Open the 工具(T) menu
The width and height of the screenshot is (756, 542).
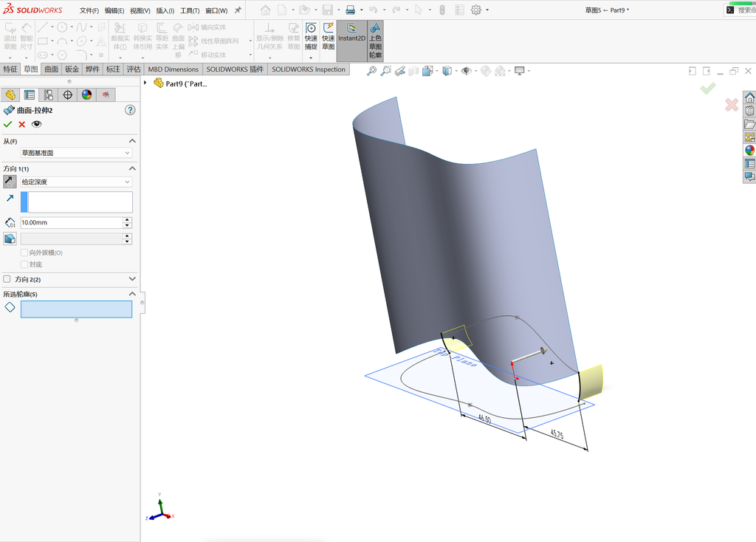(190, 10)
